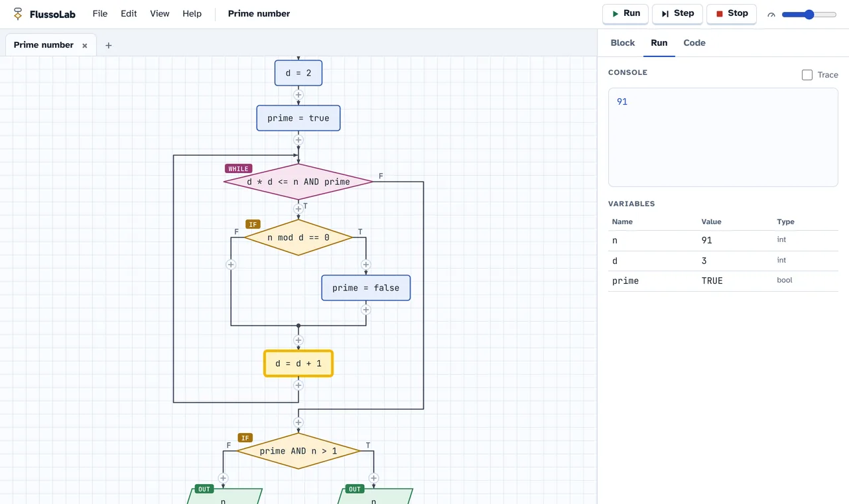The height and width of the screenshot is (504, 849).
Task: Select the prime AND n > 1 diamond
Action: point(298,451)
